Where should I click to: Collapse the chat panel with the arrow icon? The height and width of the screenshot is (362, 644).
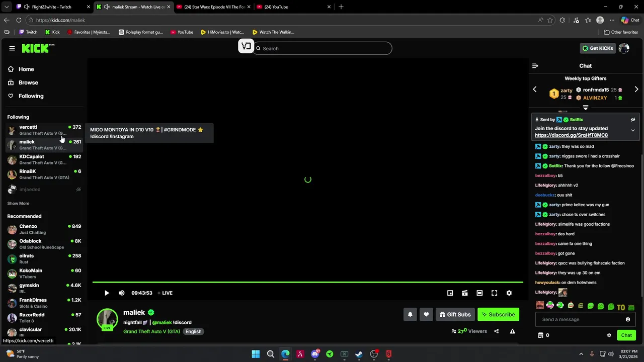535,66
